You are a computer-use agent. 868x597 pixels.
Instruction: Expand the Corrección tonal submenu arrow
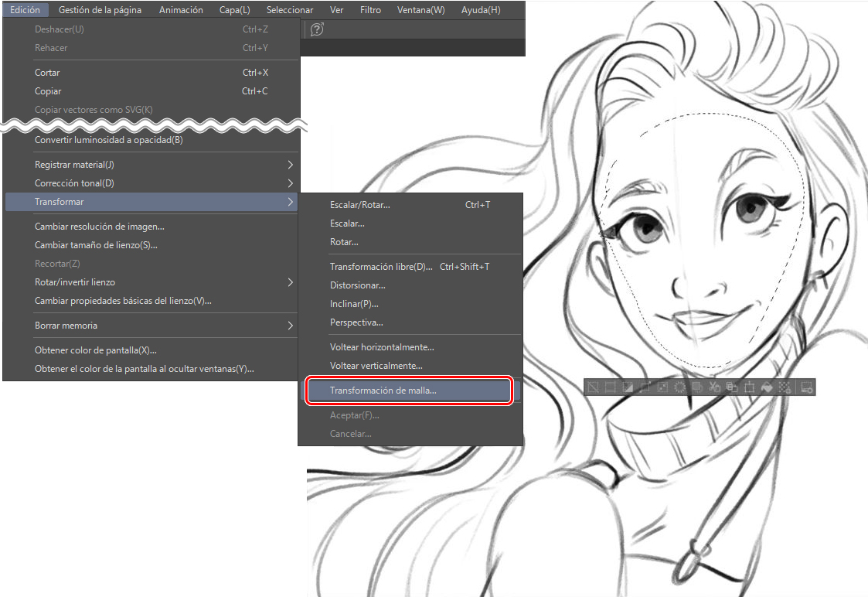tap(291, 183)
